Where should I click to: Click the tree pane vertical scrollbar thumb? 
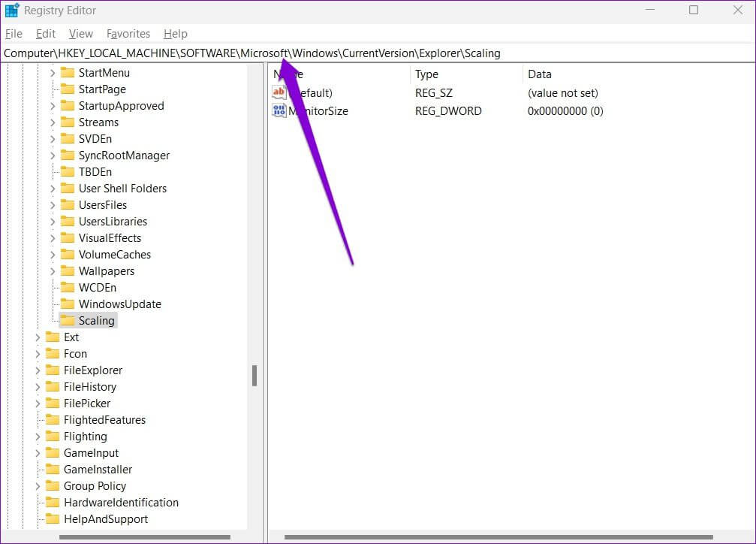tap(255, 376)
